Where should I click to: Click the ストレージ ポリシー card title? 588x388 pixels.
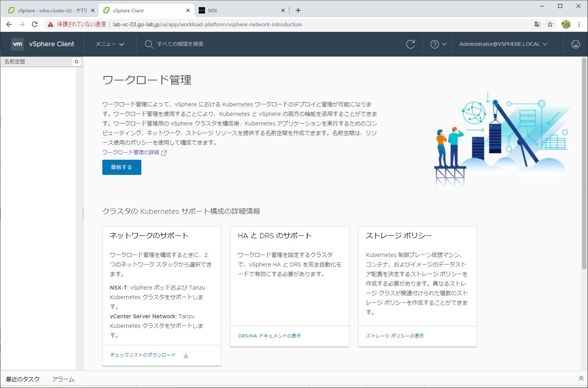(x=399, y=236)
